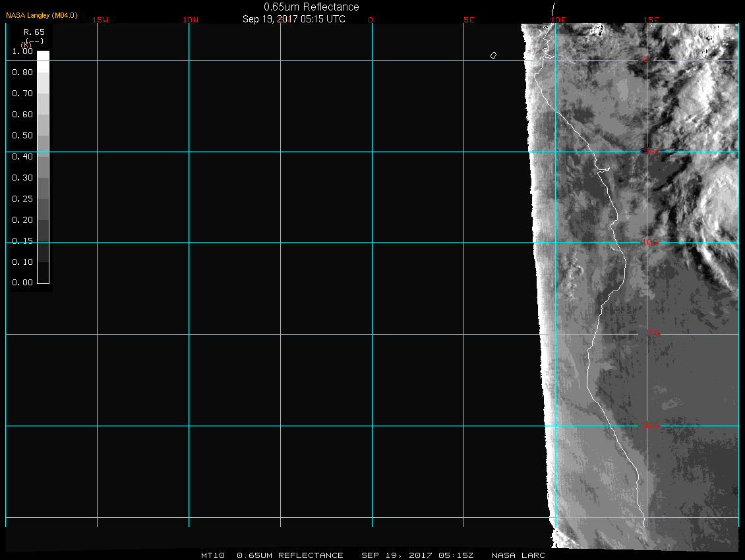Click the Sep 19, 2017 05:15 UTC timestamp
Viewport: 745px width, 560px height.
click(294, 19)
